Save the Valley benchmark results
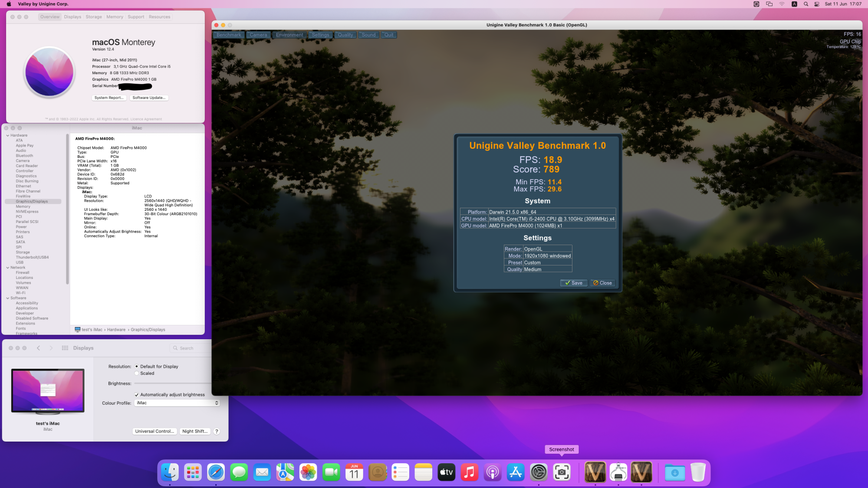 (573, 283)
